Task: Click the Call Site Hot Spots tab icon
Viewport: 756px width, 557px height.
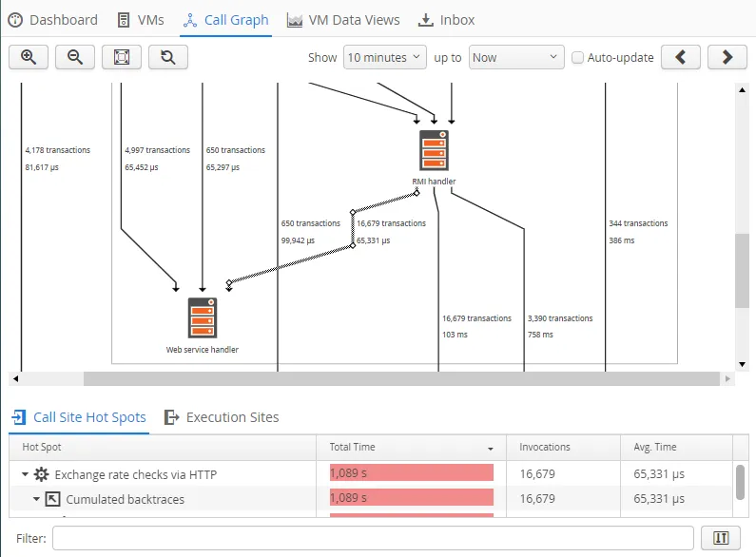Action: point(19,416)
